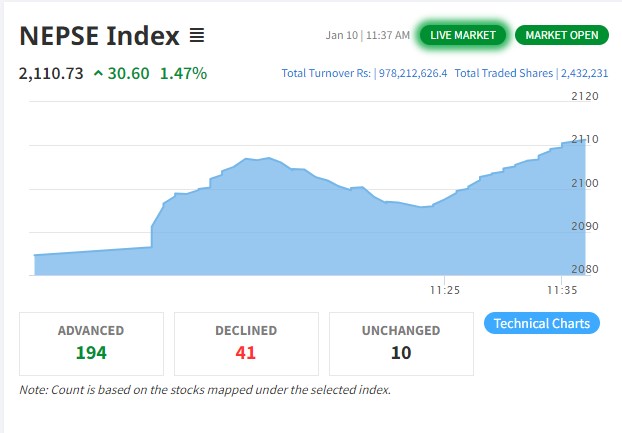
Task: Click the green up arrow beside 30.60
Action: [x=98, y=73]
